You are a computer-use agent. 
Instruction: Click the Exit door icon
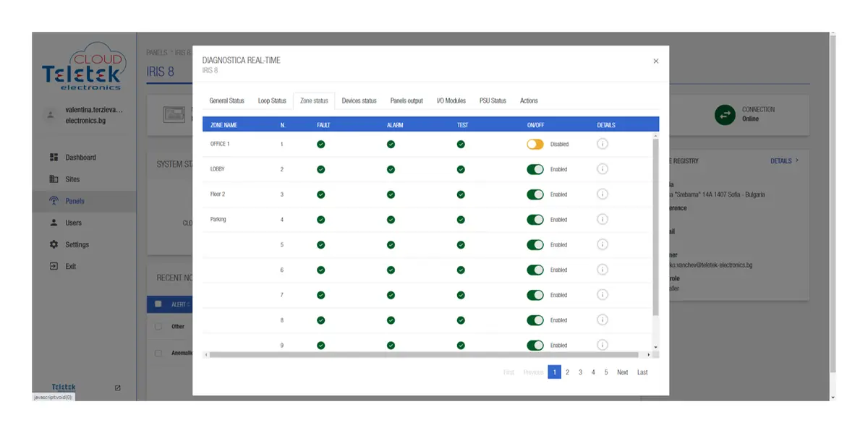click(54, 266)
